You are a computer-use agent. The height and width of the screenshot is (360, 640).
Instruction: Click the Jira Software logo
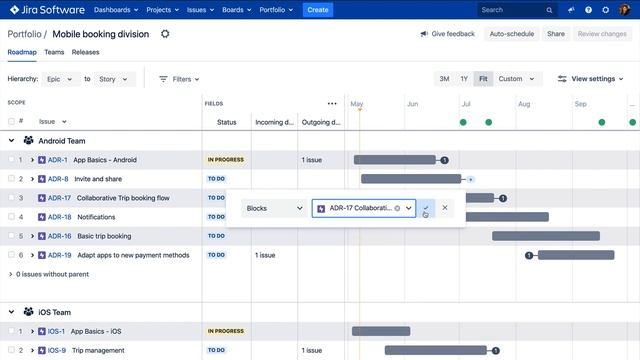47,10
